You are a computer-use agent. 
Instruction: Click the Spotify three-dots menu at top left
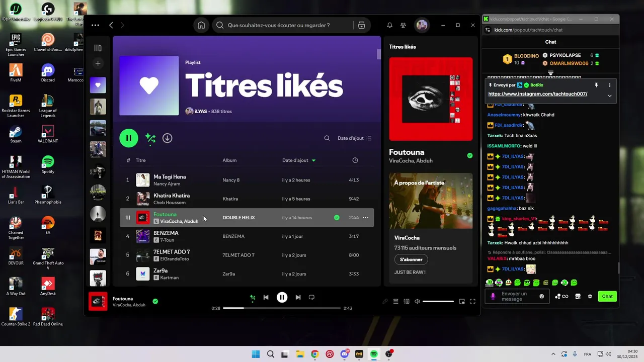(95, 25)
